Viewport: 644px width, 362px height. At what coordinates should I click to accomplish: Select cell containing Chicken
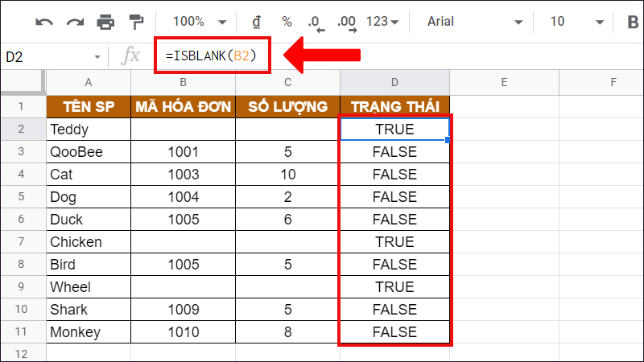pos(89,242)
